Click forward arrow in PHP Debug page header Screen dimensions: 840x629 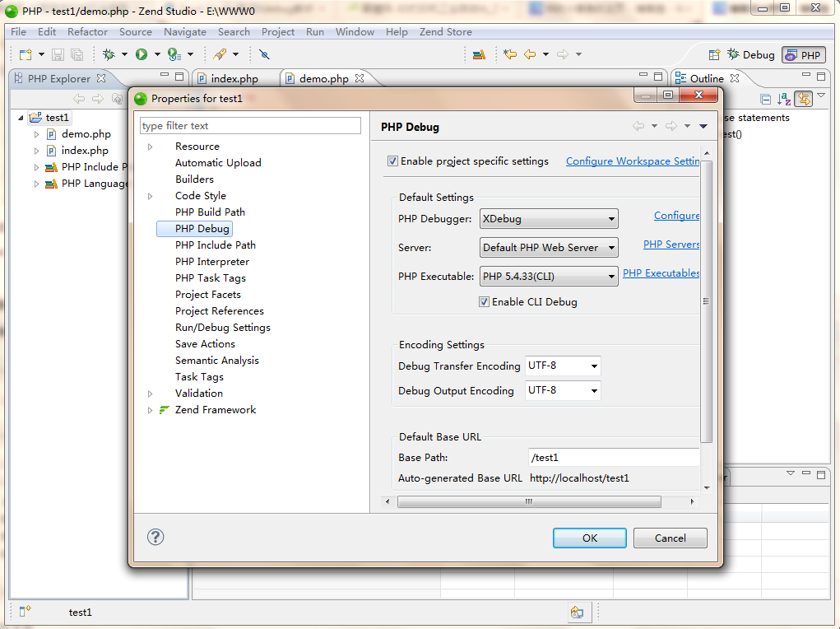671,126
